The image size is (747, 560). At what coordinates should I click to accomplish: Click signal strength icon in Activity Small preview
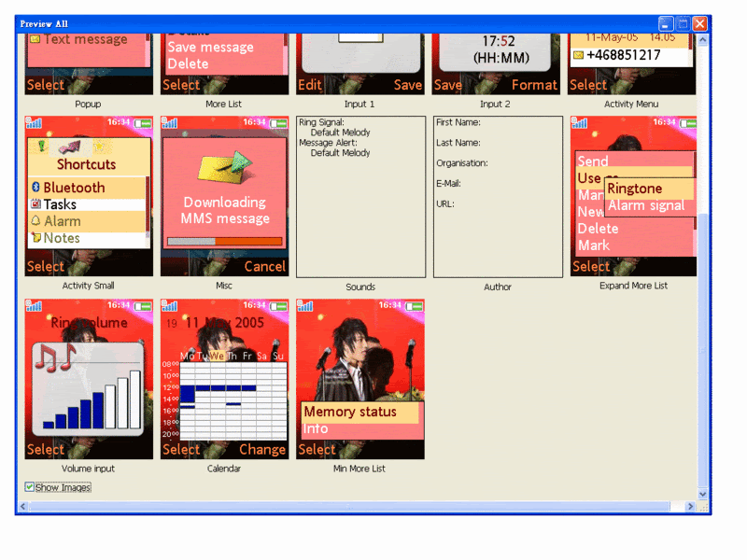(34, 123)
